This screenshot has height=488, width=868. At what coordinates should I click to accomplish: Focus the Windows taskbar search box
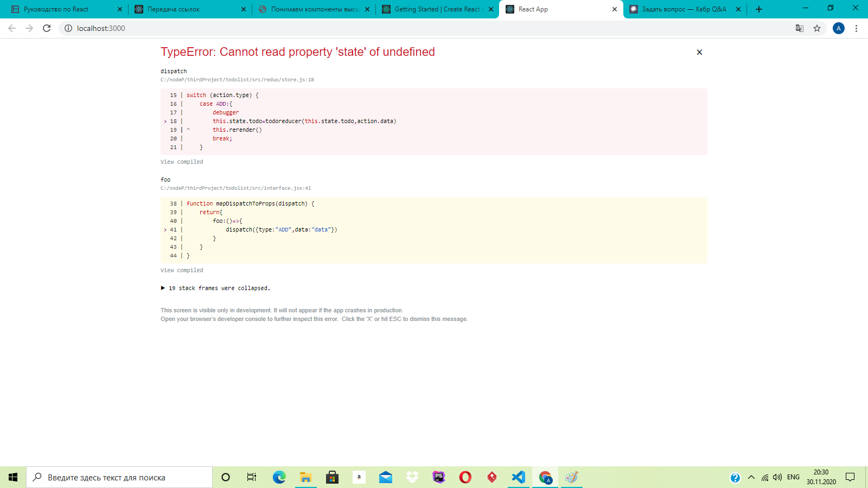point(119,477)
